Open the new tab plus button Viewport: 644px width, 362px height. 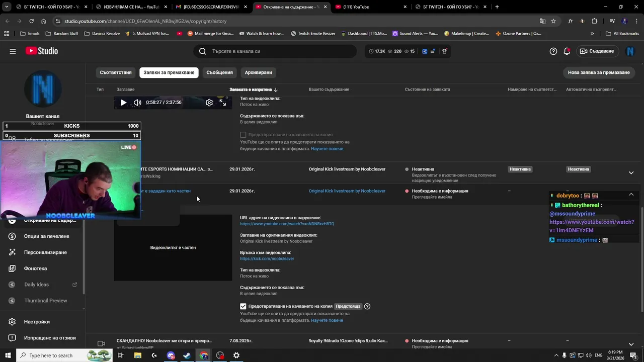497,7
